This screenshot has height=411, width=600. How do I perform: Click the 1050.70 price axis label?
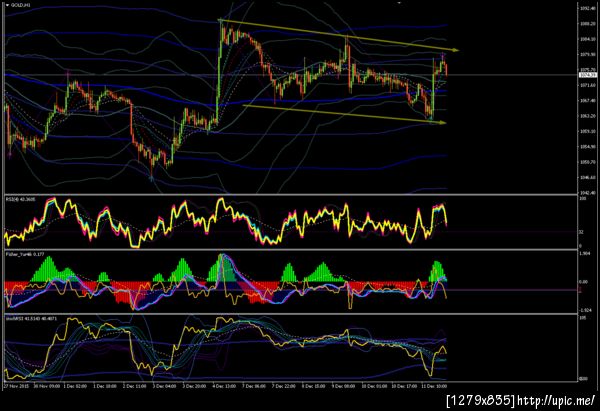coord(588,162)
